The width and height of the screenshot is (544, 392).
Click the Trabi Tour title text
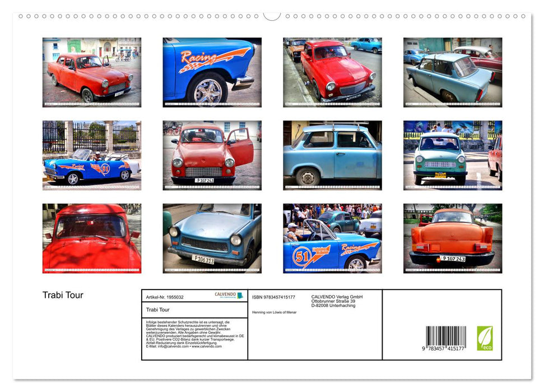coord(158,309)
